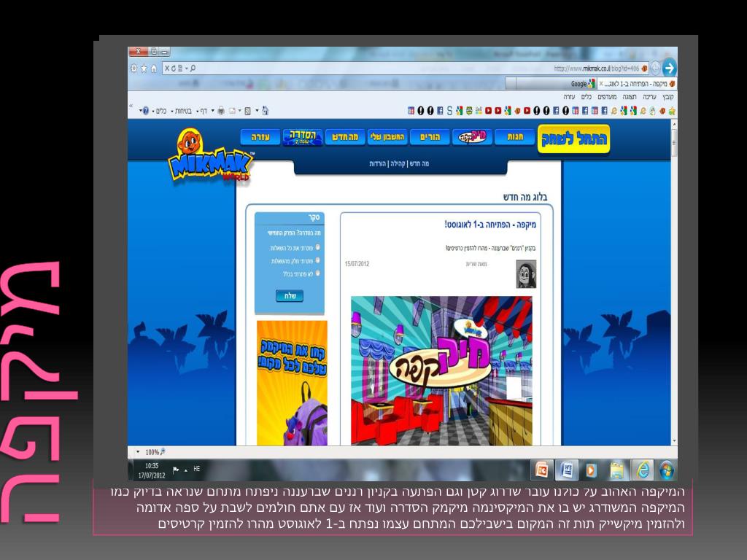Click the RSS feeds icon in command bar

[248, 111]
